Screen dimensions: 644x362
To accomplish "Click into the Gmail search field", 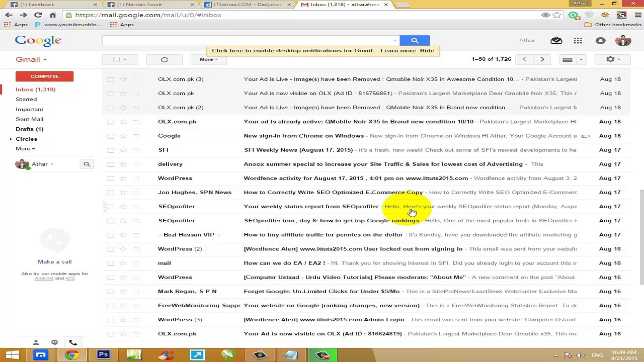I will point(247,40).
